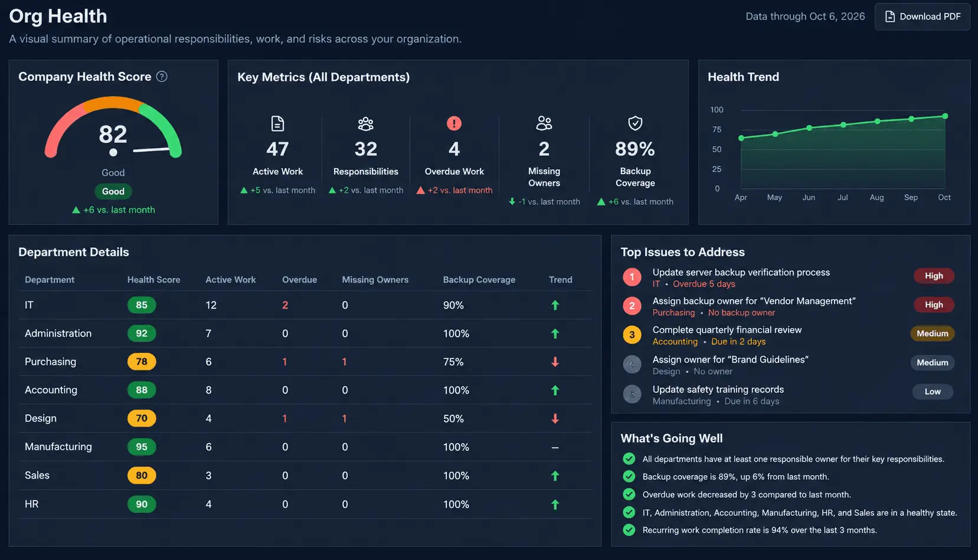The height and width of the screenshot is (560, 978).
Task: Sort by the Backup Coverage column header
Action: (x=479, y=280)
